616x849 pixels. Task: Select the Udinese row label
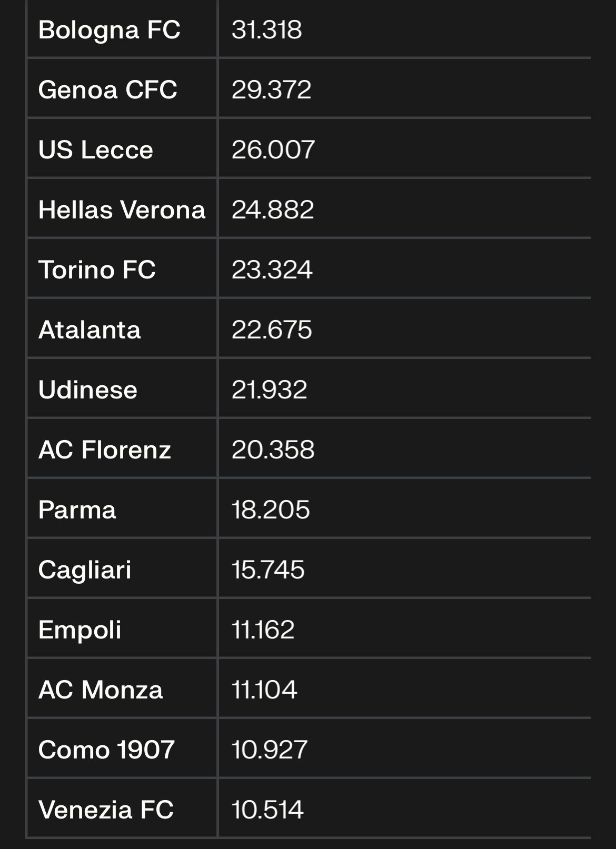click(x=87, y=389)
